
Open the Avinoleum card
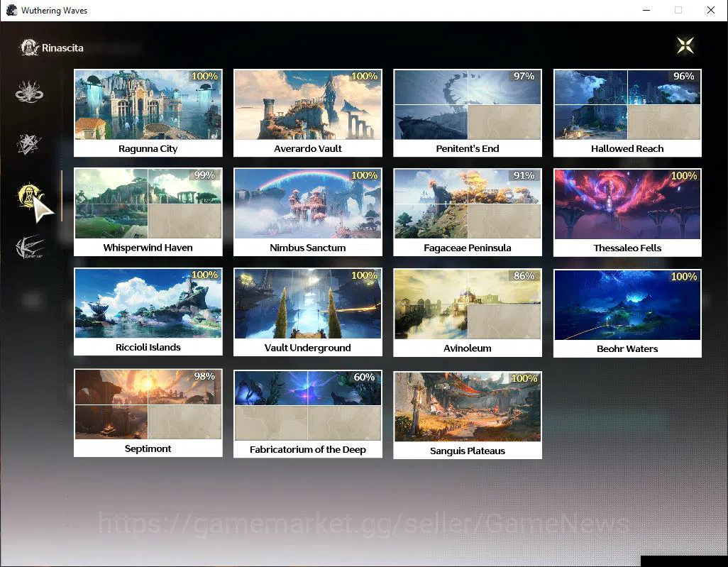[468, 312]
